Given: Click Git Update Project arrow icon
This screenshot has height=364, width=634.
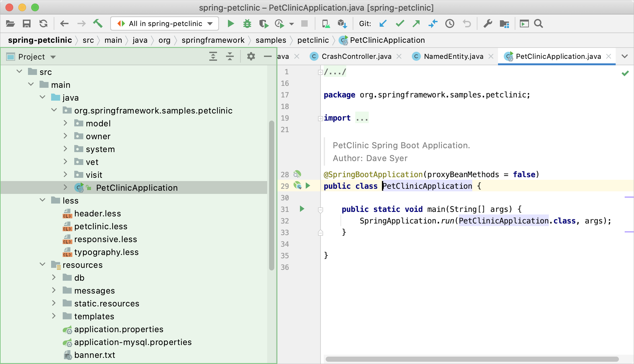Looking at the screenshot, I should click(383, 23).
